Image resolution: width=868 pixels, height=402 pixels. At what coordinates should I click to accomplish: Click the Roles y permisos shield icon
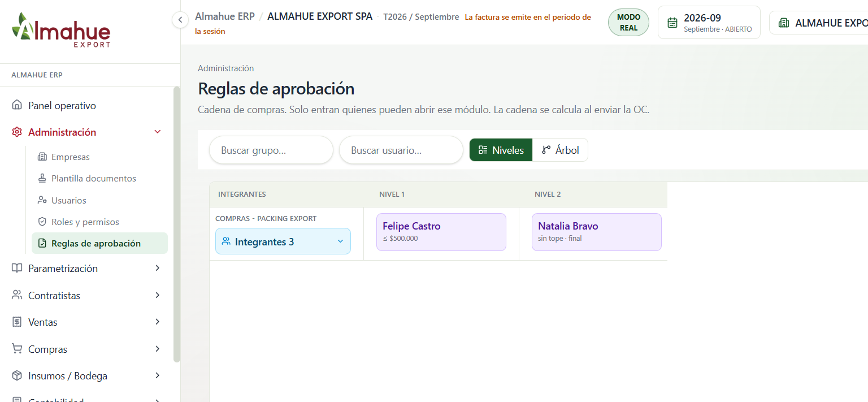(x=42, y=222)
